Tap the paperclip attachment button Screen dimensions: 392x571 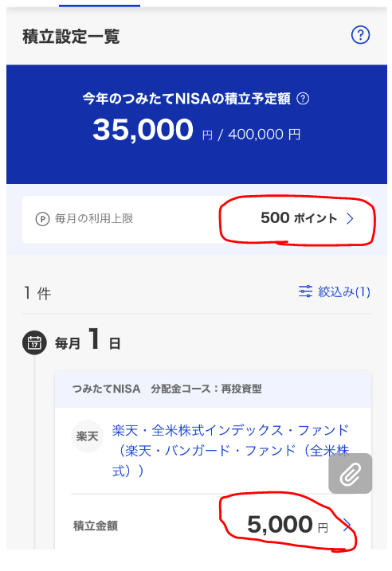click(x=350, y=473)
